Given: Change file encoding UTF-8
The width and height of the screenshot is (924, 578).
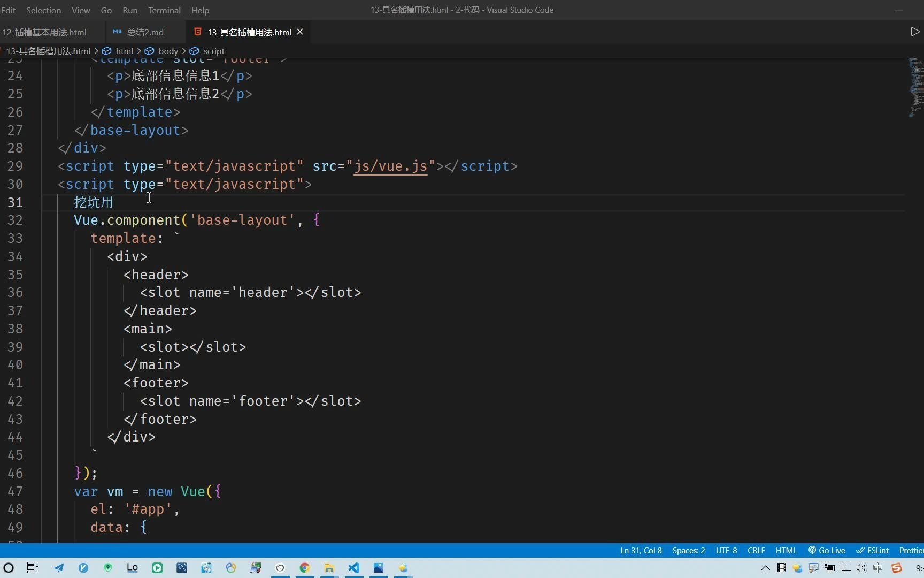Looking at the screenshot, I should [x=726, y=550].
